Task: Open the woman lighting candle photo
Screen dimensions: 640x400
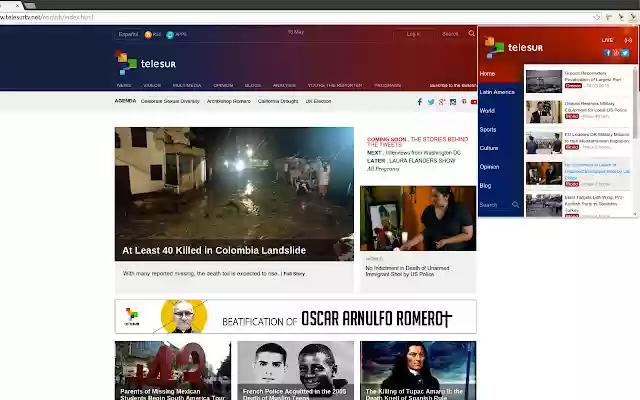Action: tap(418, 218)
